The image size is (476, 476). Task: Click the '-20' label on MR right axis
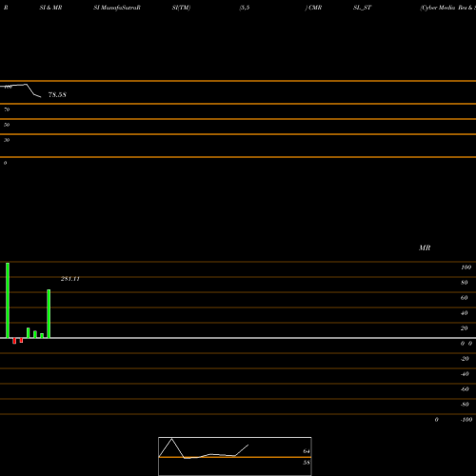[465, 359]
